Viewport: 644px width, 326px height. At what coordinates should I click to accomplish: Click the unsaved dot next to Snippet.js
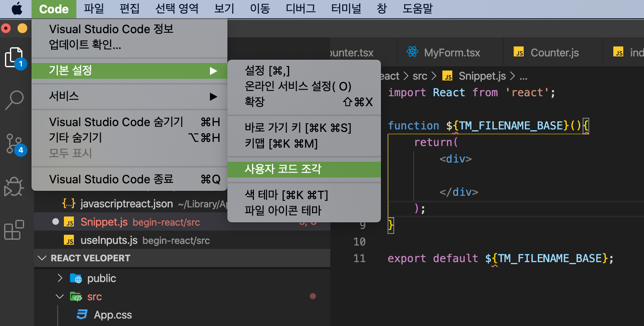(56, 222)
